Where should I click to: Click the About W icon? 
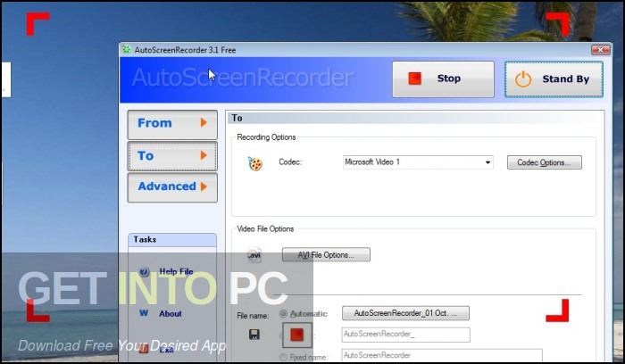point(144,313)
